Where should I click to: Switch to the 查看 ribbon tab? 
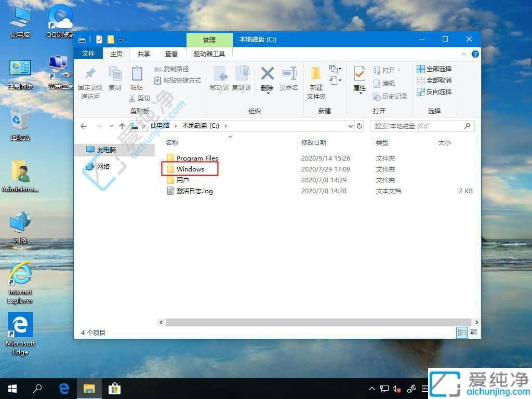171,54
